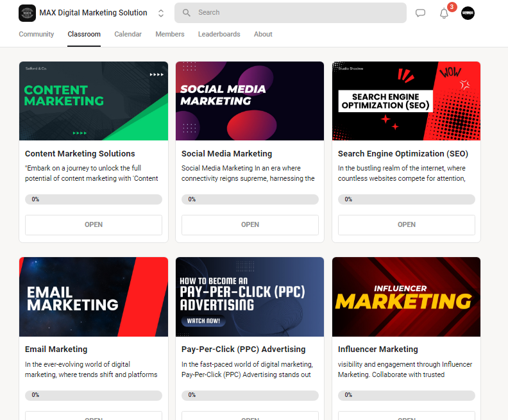Type in the Search field

pos(295,13)
